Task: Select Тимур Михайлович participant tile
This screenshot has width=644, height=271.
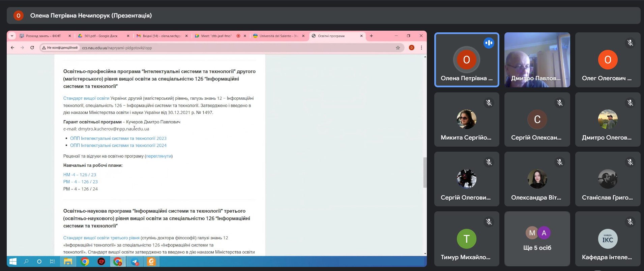Action: click(x=467, y=239)
